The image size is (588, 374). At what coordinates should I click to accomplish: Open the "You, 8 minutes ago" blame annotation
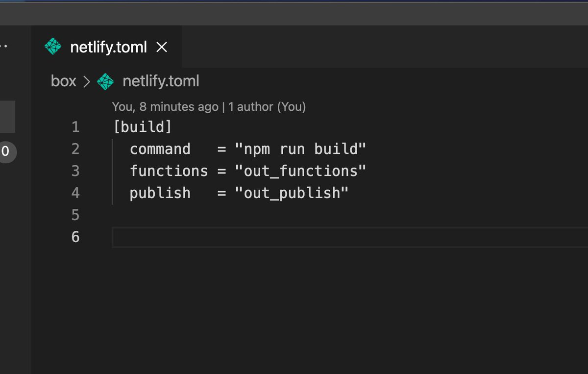(x=165, y=106)
